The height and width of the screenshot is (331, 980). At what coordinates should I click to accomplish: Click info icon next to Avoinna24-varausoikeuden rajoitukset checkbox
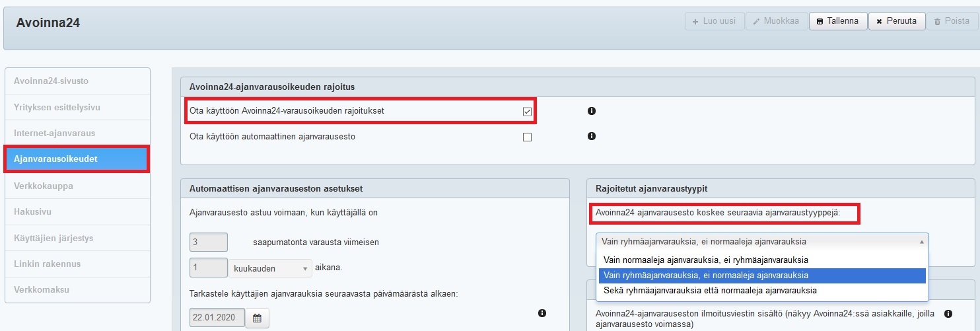592,111
